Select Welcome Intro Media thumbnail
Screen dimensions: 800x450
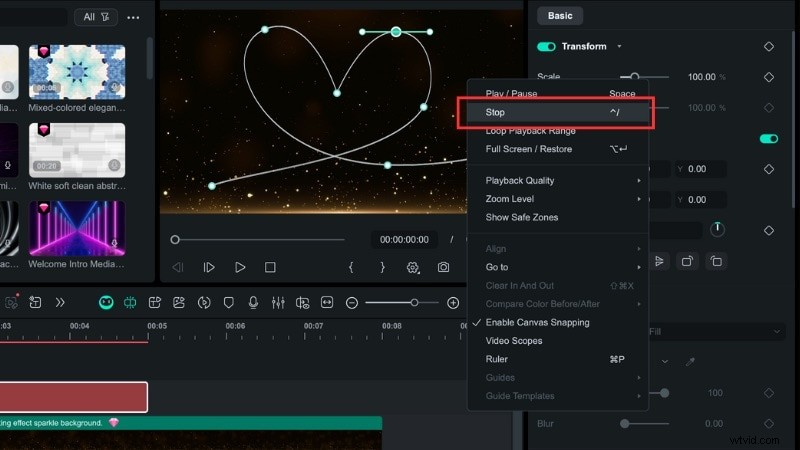click(77, 228)
